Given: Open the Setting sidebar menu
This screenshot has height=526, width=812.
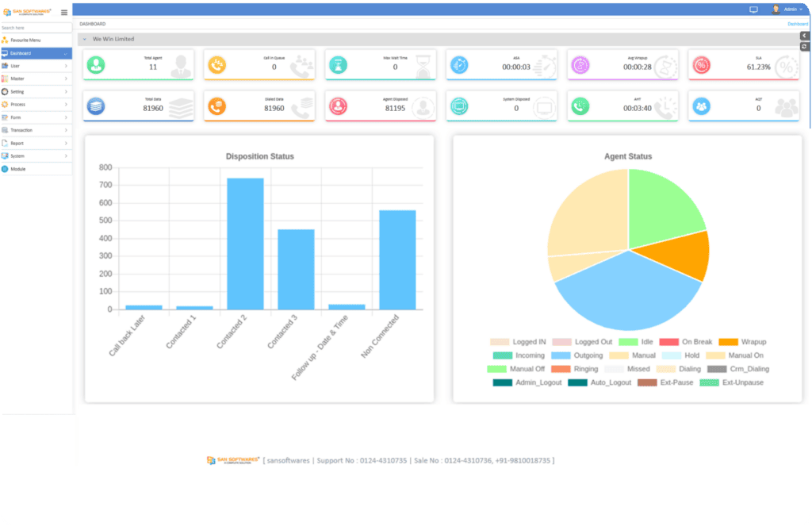Looking at the screenshot, I should click(x=36, y=92).
